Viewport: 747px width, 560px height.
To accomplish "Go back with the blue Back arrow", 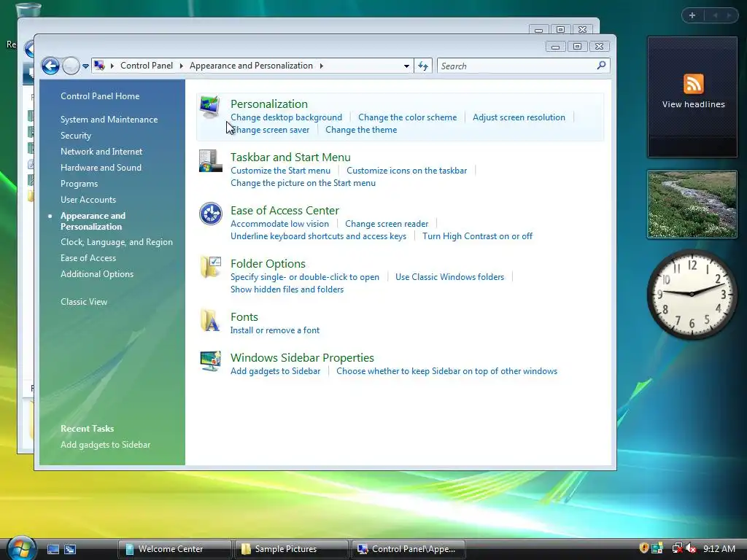I will pyautogui.click(x=50, y=66).
